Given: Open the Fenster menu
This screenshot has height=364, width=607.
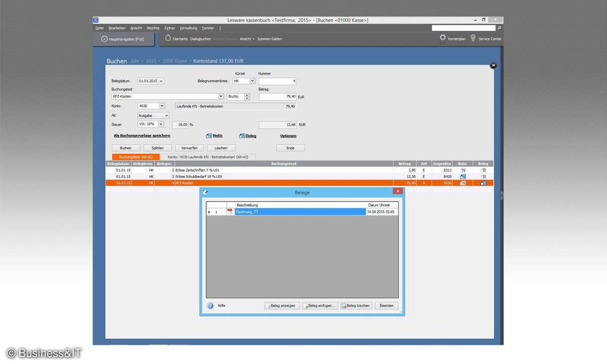Looking at the screenshot, I should pos(208,28).
